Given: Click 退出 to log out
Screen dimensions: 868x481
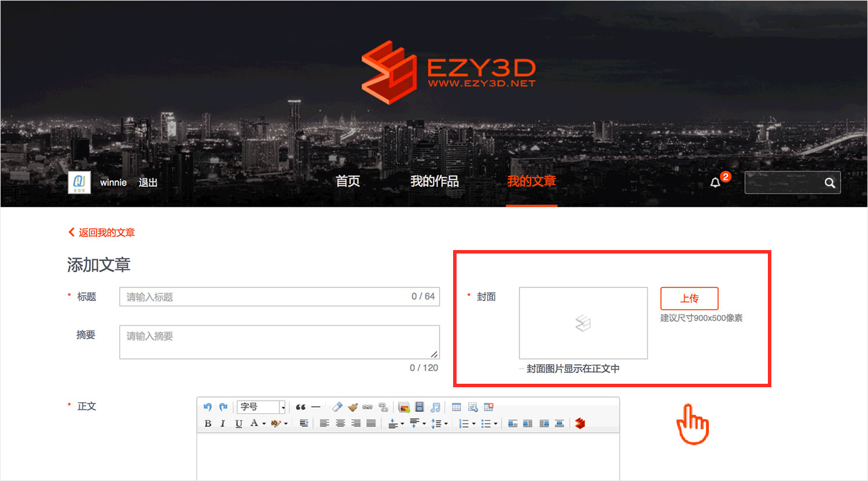Looking at the screenshot, I should click(148, 182).
